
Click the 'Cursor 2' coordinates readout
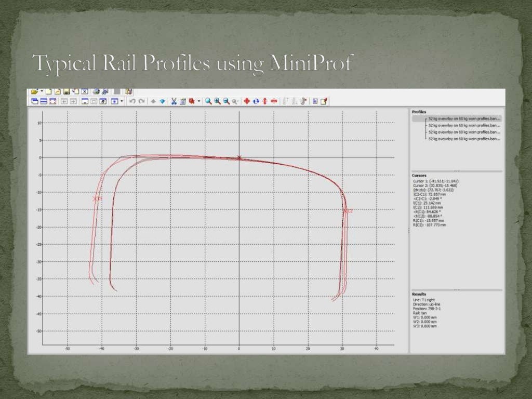[x=435, y=185]
